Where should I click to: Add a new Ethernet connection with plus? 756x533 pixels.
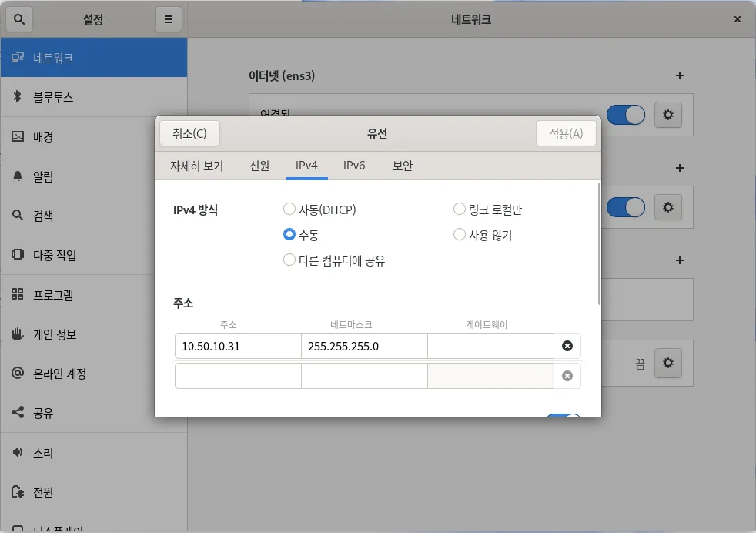679,75
